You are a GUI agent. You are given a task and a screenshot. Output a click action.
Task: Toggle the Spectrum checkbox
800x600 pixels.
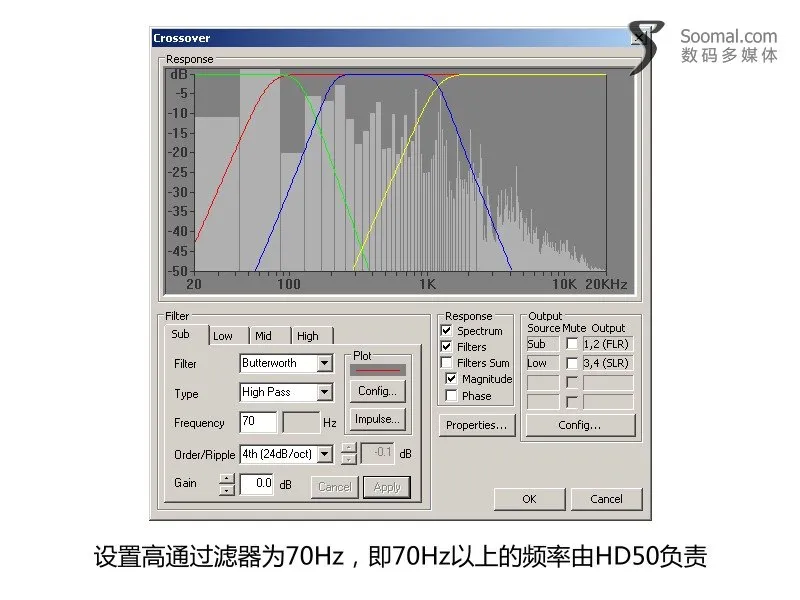tap(446, 331)
